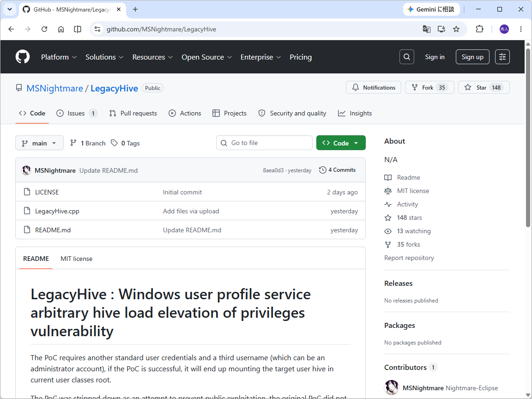The height and width of the screenshot is (399, 532).
Task: Open the MSNightmare owner link
Action: coord(54,88)
